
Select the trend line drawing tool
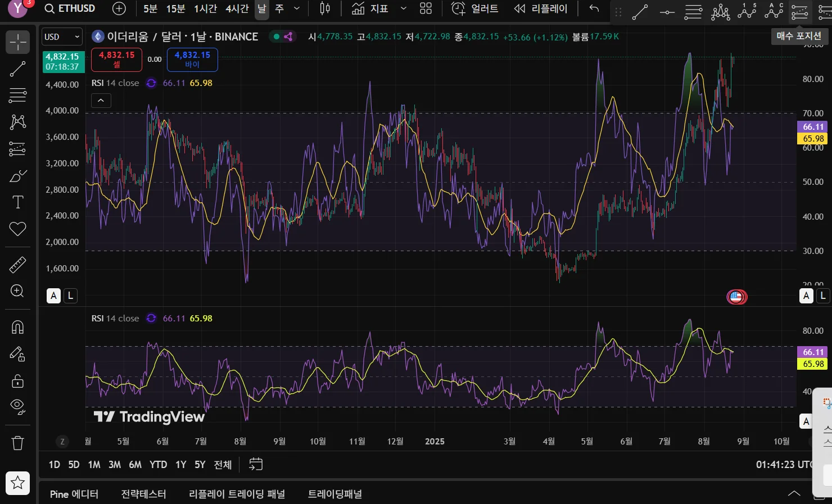17,69
